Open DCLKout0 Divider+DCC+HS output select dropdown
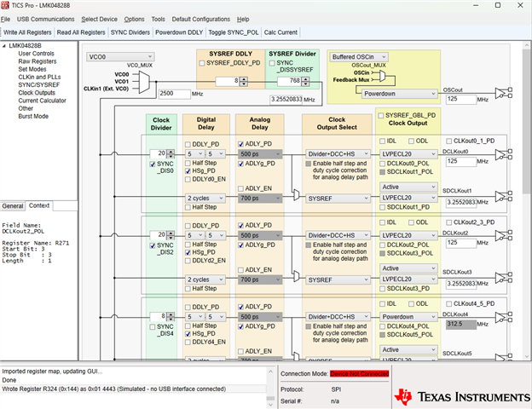532x409 pixels. click(338, 154)
